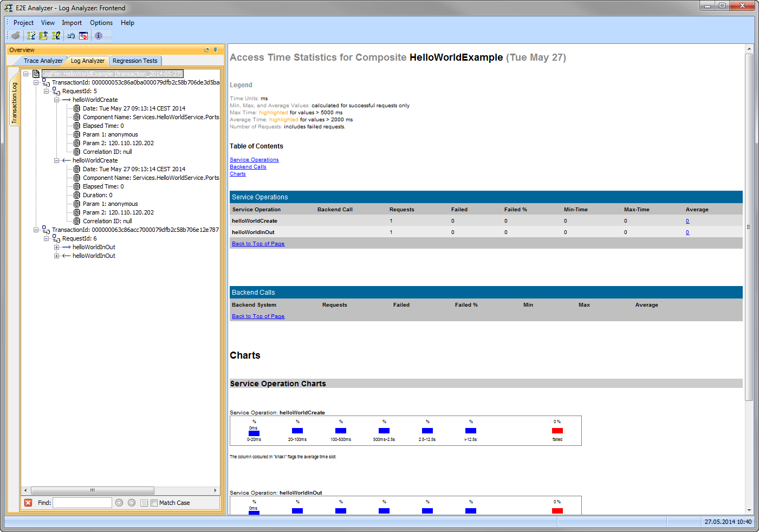Select the first log import icon in toolbar

pyautogui.click(x=31, y=36)
